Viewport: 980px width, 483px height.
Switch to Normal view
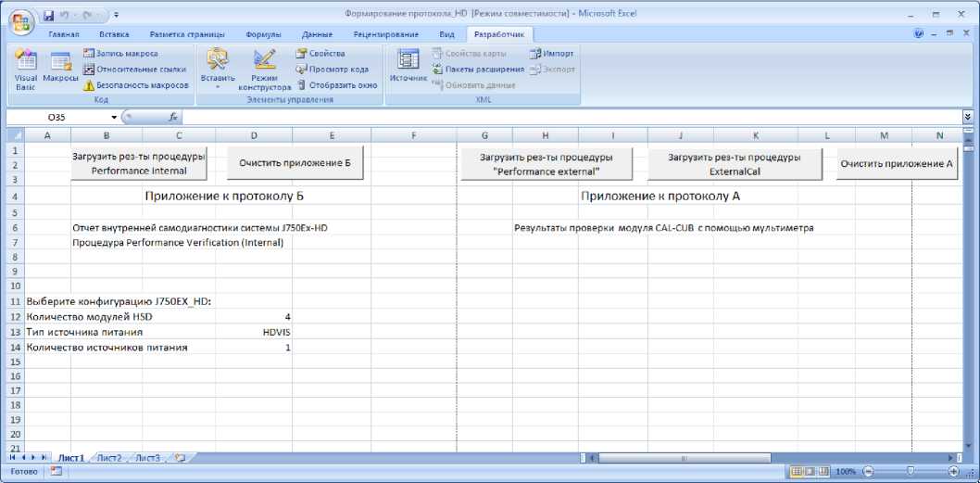797,471
